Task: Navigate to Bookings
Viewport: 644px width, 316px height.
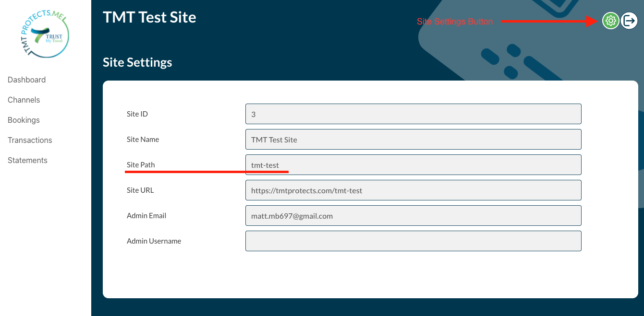Action: point(24,120)
